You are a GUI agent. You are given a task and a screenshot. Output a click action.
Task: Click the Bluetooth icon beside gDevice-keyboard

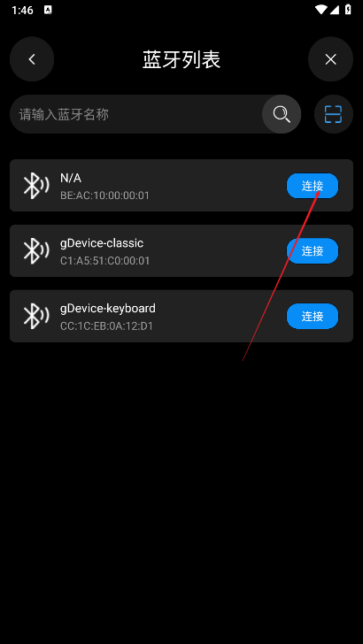point(35,317)
